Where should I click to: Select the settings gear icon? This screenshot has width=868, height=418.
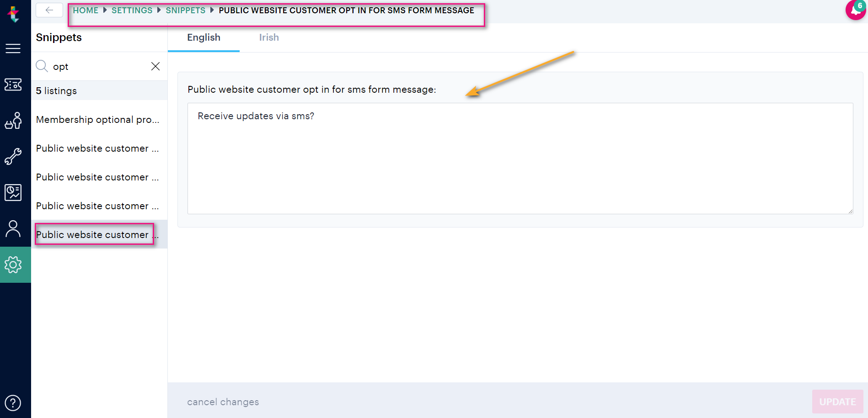click(13, 265)
